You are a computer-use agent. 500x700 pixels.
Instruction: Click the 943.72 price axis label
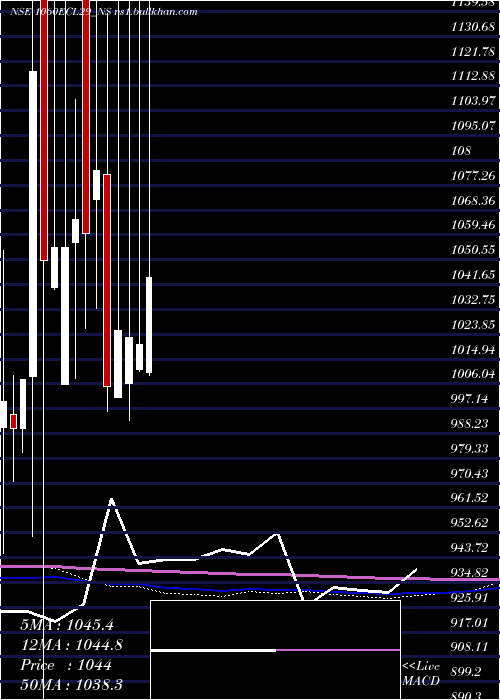click(x=470, y=547)
